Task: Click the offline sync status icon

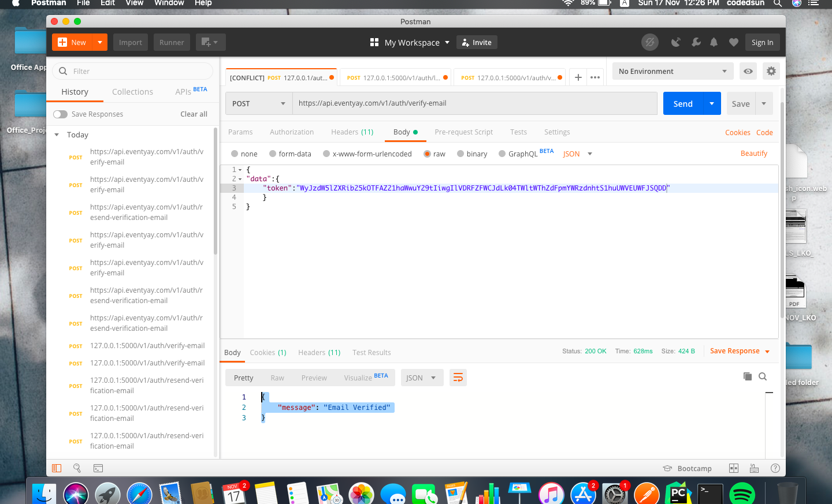Action: 650,42
